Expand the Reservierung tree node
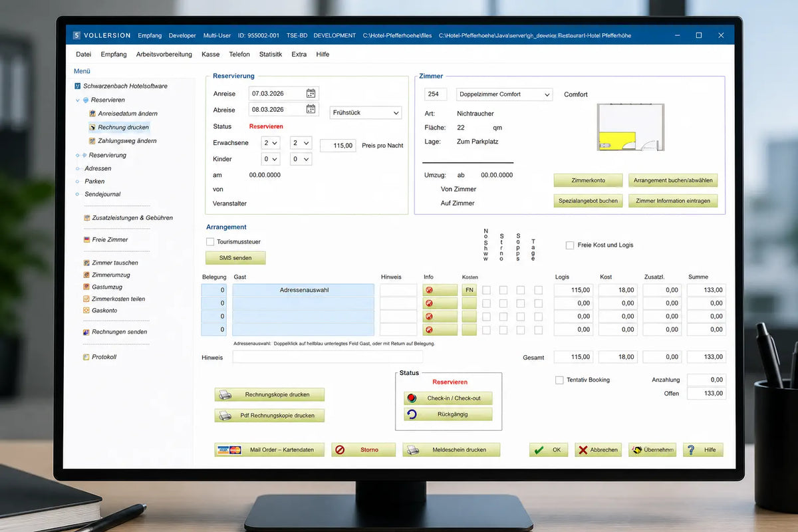This screenshot has width=798, height=532. click(x=77, y=156)
